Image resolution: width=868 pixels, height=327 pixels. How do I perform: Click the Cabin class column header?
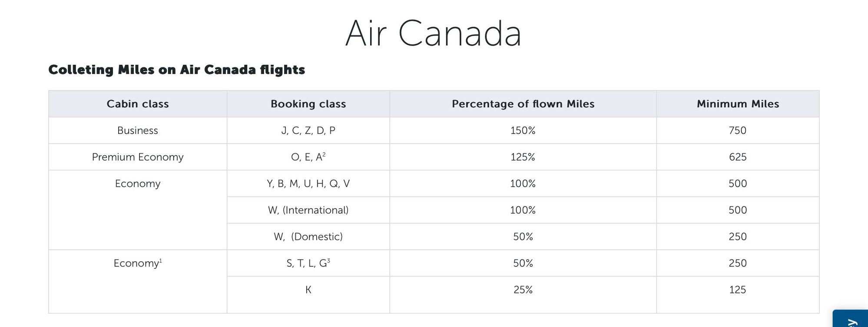pyautogui.click(x=138, y=104)
